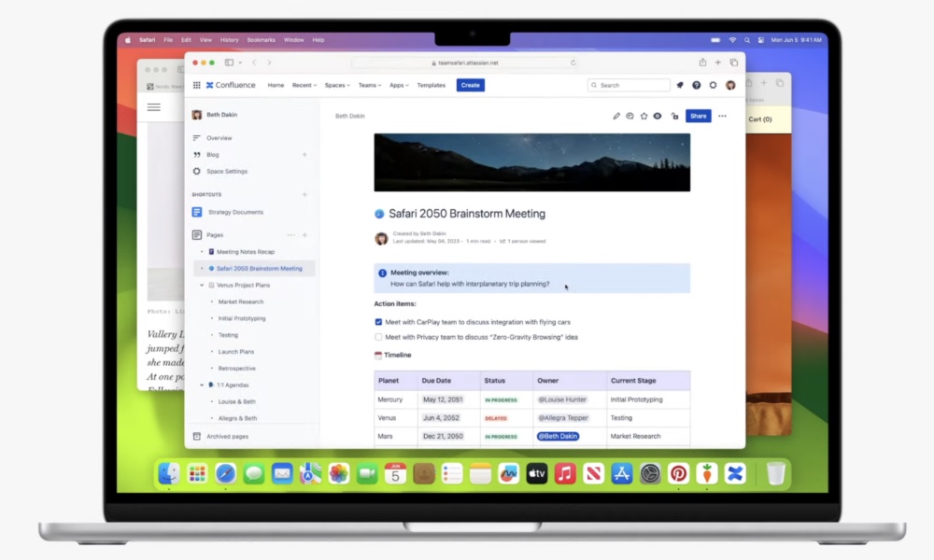Viewport: 934px width, 560px height.
Task: Click Safari sidebar toggle icon
Action: click(x=229, y=63)
